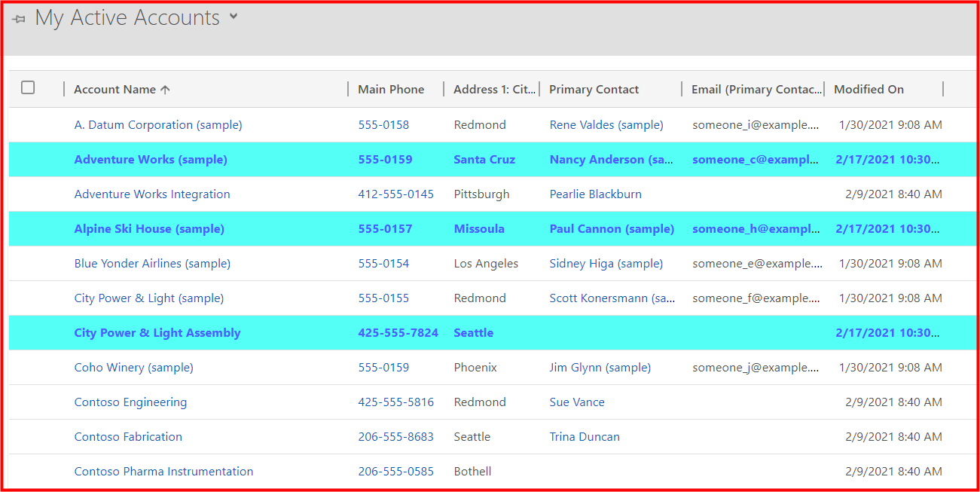Viewport: 980px width, 492px height.
Task: Open City Power & Light (sample) account
Action: pyautogui.click(x=149, y=298)
